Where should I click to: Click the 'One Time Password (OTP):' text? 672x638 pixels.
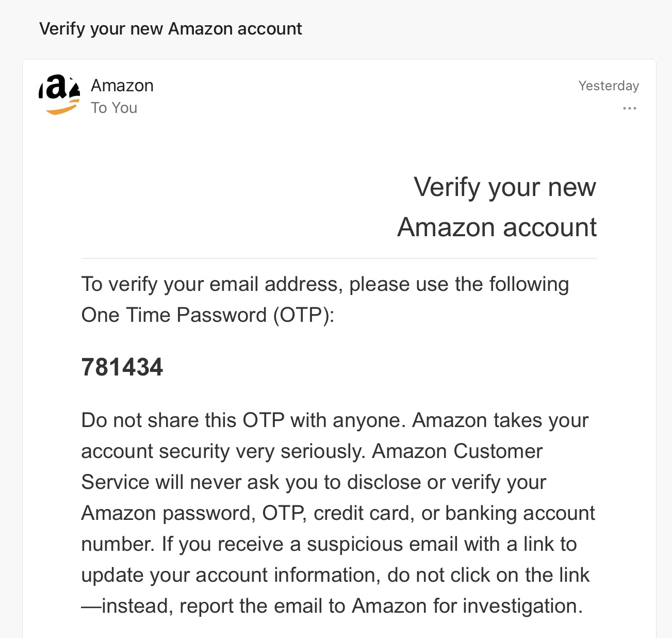pos(208,315)
